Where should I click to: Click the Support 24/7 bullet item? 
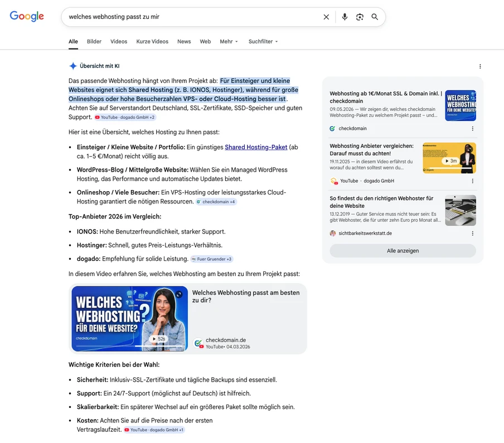[163, 393]
